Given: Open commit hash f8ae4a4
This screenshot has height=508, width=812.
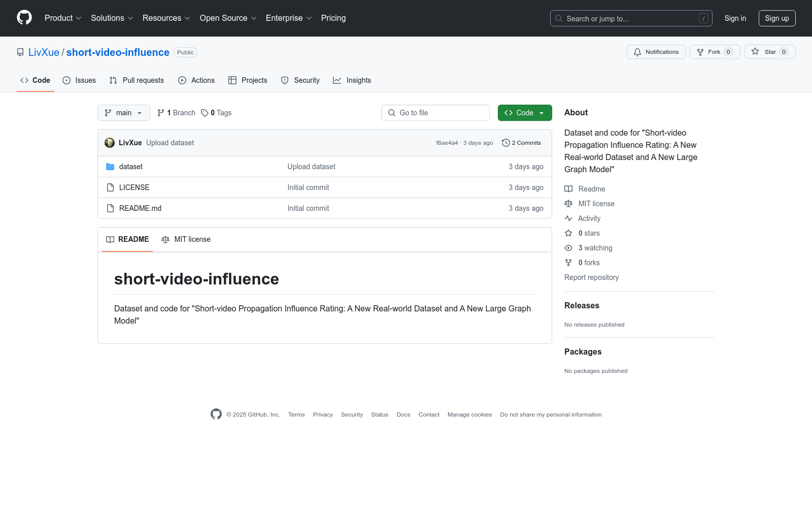Looking at the screenshot, I should pos(447,143).
